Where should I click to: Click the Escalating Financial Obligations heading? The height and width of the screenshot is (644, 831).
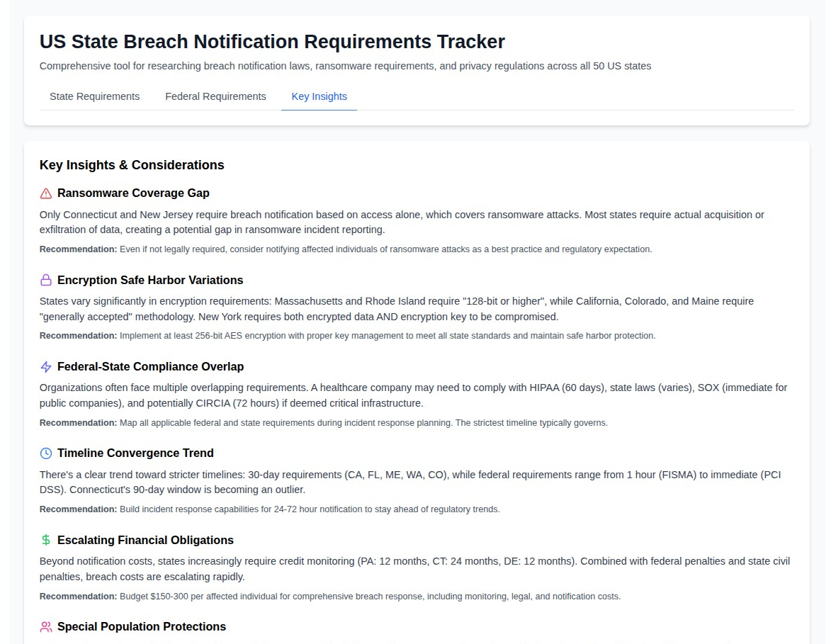click(x=145, y=540)
